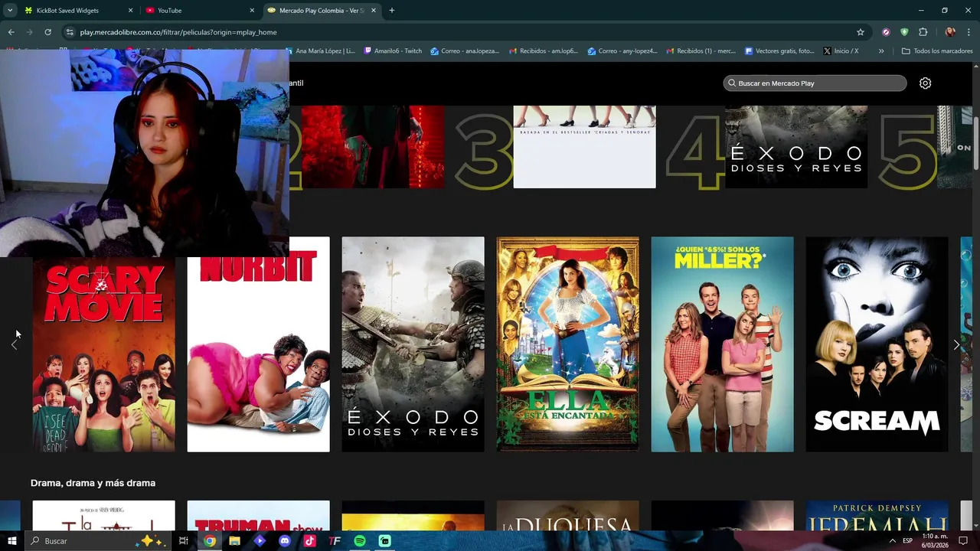Open Amarilo6 - Twitch bookmark
980x551 pixels.
(x=393, y=51)
